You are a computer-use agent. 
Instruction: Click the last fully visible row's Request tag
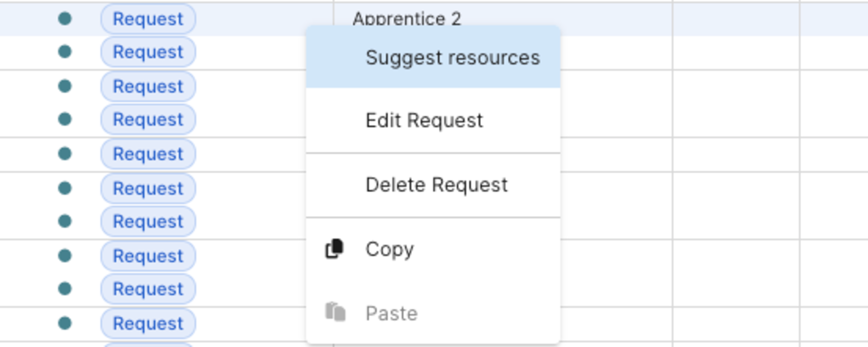[148, 324]
